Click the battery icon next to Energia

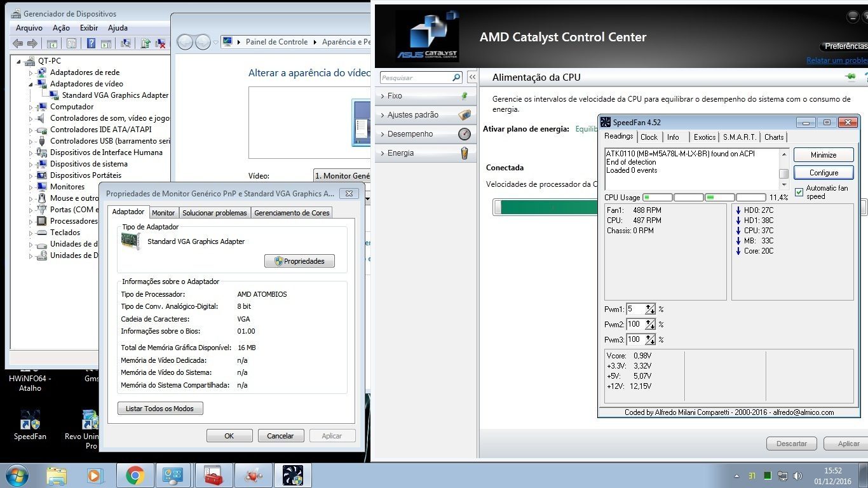[x=465, y=153]
